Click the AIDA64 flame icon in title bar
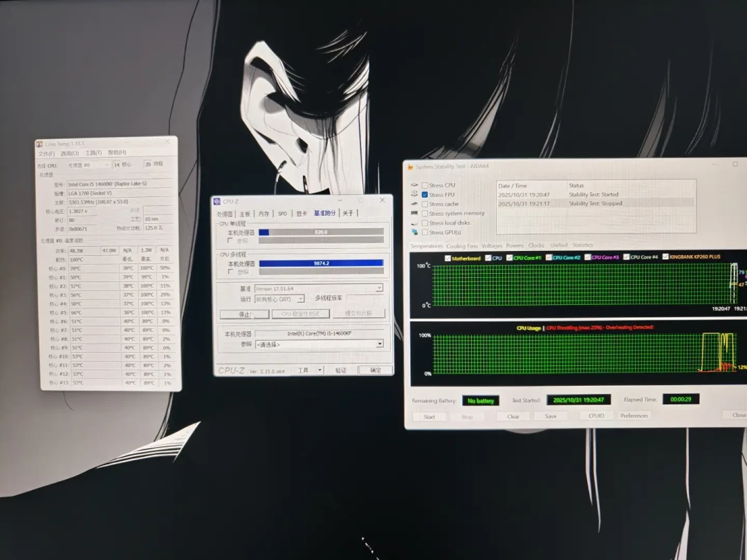 pos(410,167)
